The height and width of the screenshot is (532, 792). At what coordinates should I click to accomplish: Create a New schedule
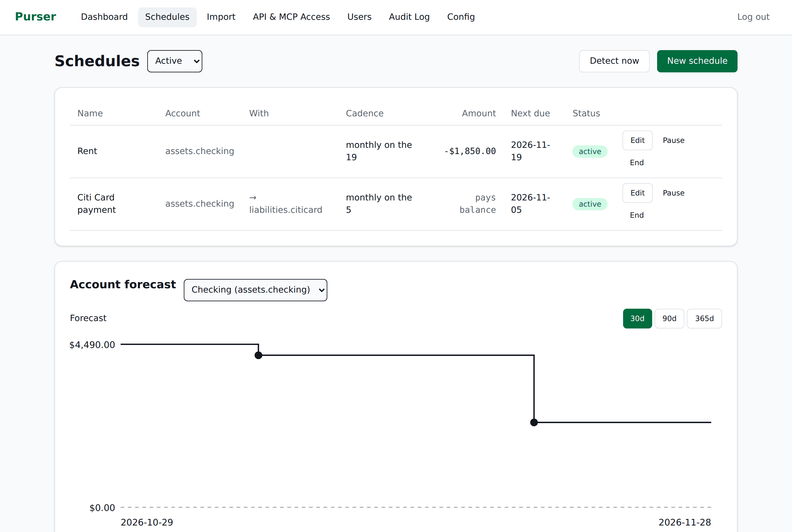[697, 61]
